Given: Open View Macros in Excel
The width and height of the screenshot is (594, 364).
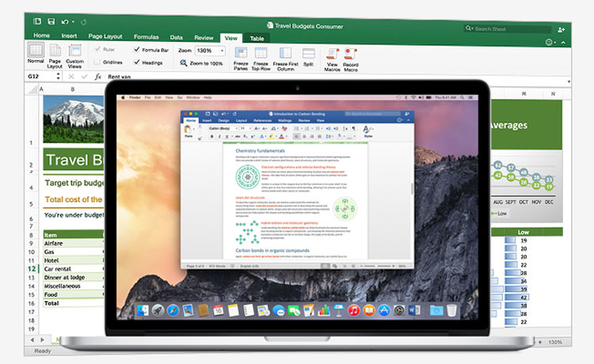Looking at the screenshot, I should (x=332, y=55).
